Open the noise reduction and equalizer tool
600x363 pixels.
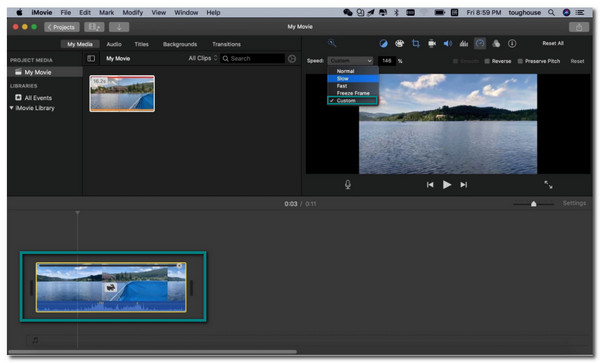click(464, 44)
